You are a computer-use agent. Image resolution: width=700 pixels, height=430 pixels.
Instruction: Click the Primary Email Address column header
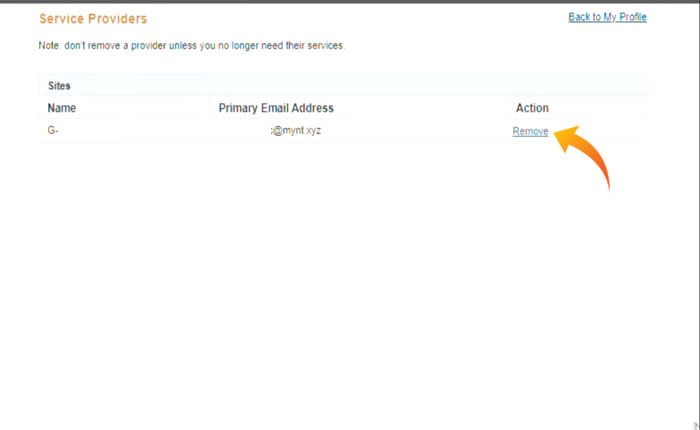tap(276, 108)
